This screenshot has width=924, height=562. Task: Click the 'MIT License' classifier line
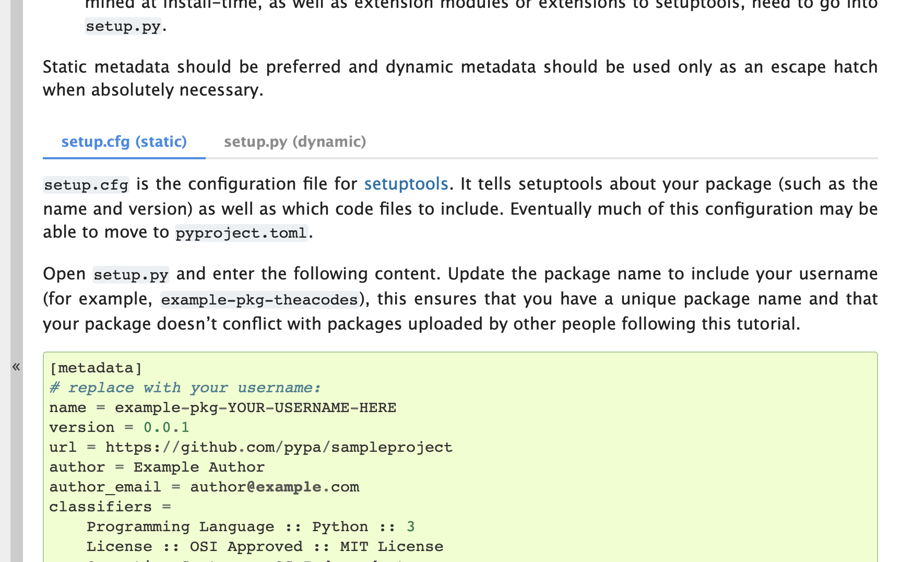click(x=265, y=546)
